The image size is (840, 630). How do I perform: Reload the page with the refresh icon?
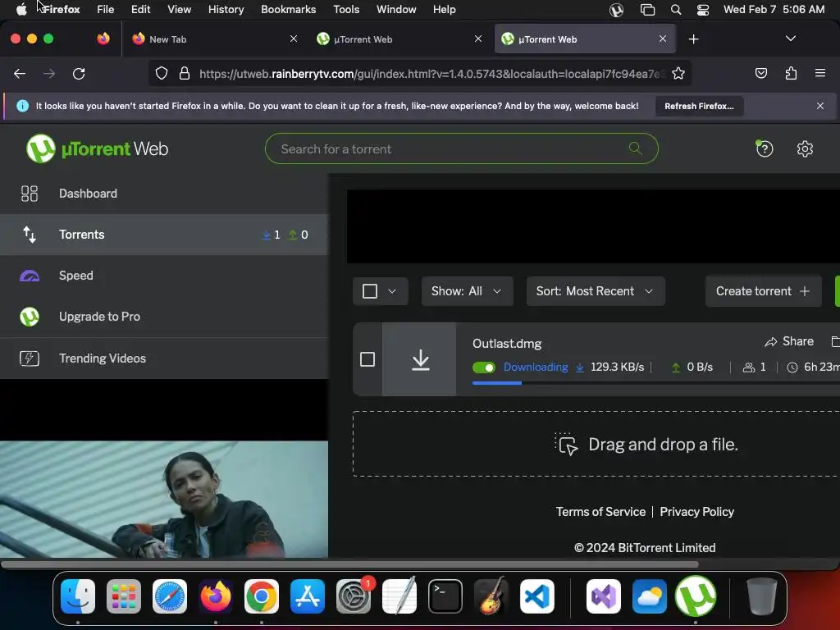pos(79,73)
